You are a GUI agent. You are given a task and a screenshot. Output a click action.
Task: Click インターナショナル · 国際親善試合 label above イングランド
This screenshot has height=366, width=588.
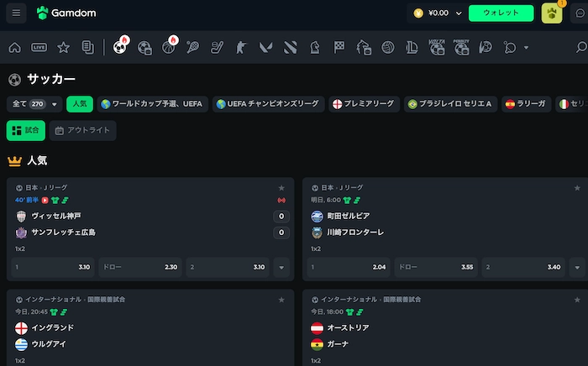(75, 300)
